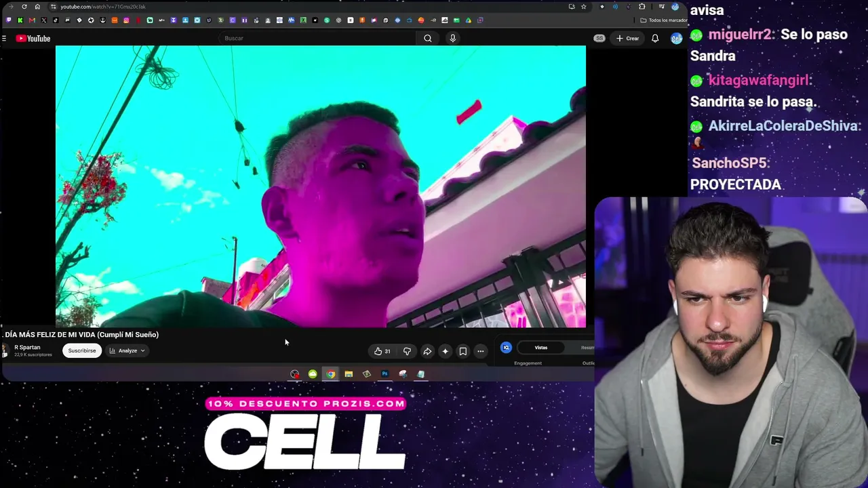The width and height of the screenshot is (868, 488).
Task: Click the R Spartan channel avatar
Action: pyautogui.click(x=5, y=350)
